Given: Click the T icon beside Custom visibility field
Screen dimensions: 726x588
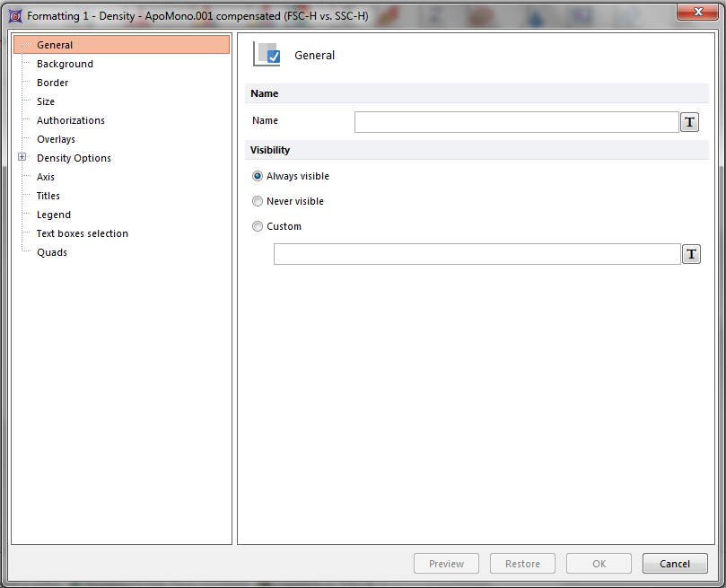Looking at the screenshot, I should pyautogui.click(x=691, y=254).
